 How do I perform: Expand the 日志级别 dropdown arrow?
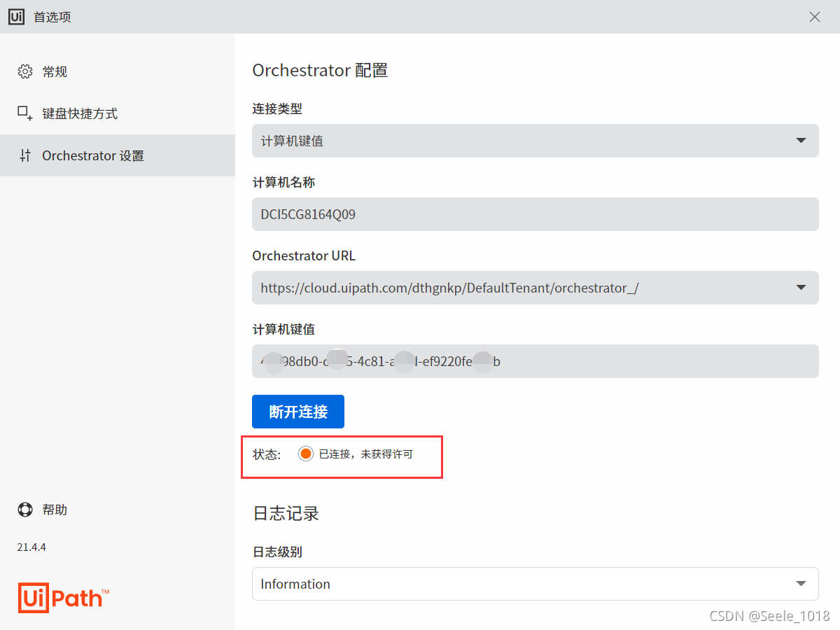801,584
